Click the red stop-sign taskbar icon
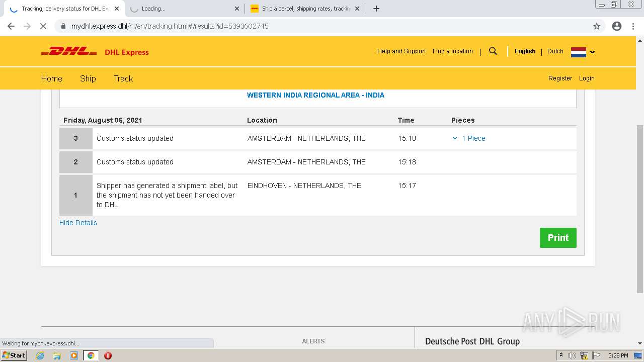The height and width of the screenshot is (362, 644). click(x=108, y=355)
